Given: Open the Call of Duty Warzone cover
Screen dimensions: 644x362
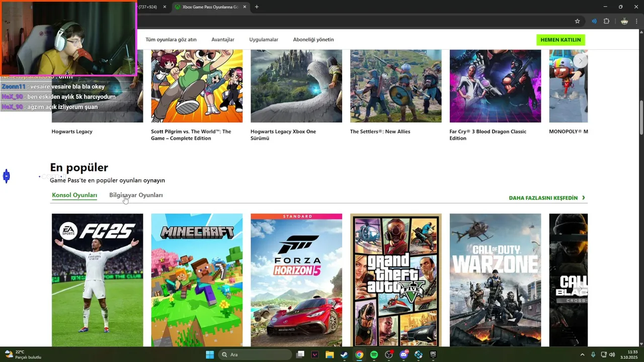Looking at the screenshot, I should coord(495,280).
